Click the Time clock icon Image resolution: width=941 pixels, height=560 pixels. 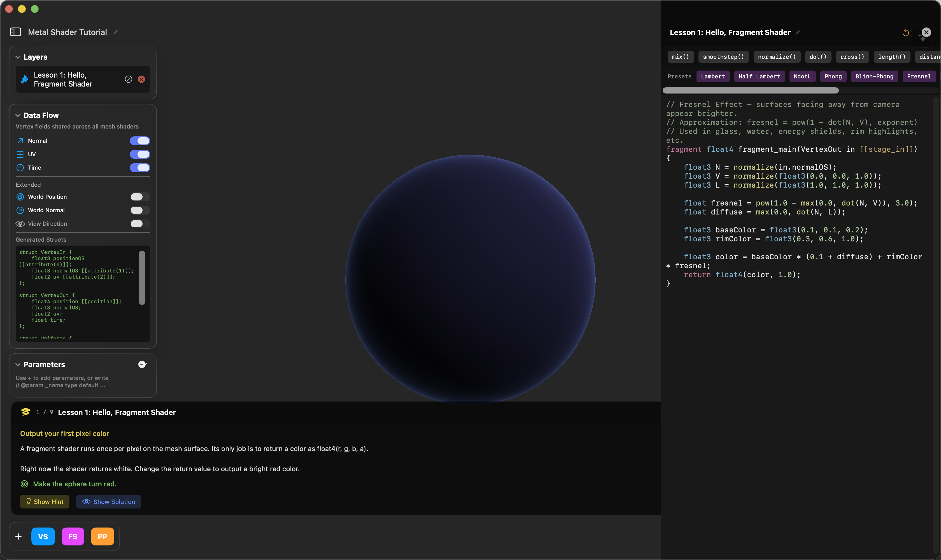click(20, 167)
